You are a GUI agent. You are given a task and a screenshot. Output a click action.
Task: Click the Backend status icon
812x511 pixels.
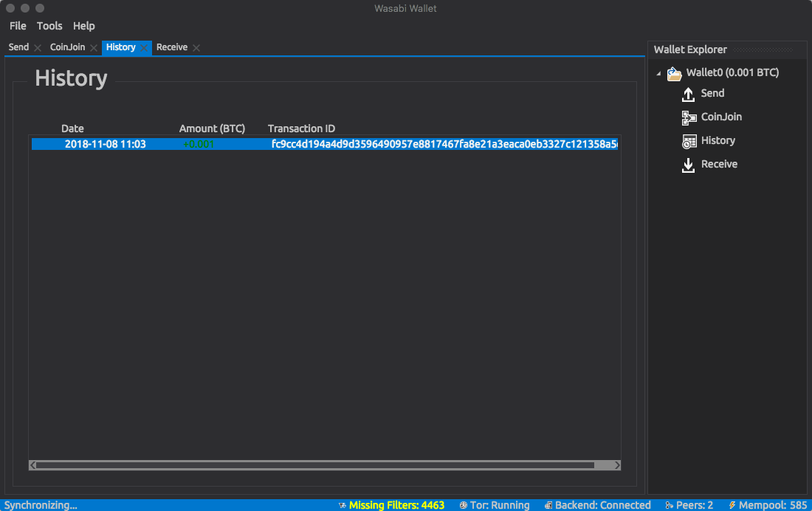coord(548,505)
